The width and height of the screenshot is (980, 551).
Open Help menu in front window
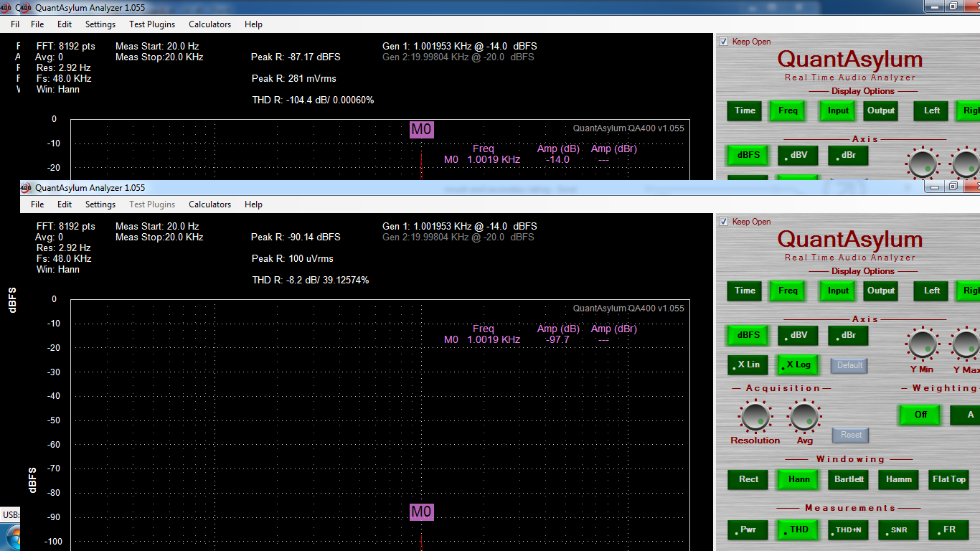click(253, 204)
